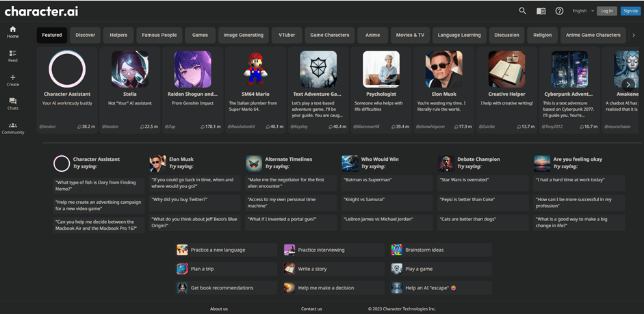Open the Psychologist character card
This screenshot has height=314, width=644.
pos(381,90)
